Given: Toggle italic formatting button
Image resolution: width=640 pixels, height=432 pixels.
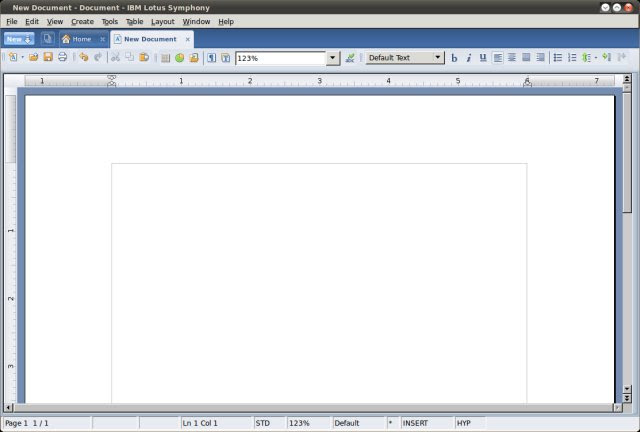Looking at the screenshot, I should tap(469, 58).
